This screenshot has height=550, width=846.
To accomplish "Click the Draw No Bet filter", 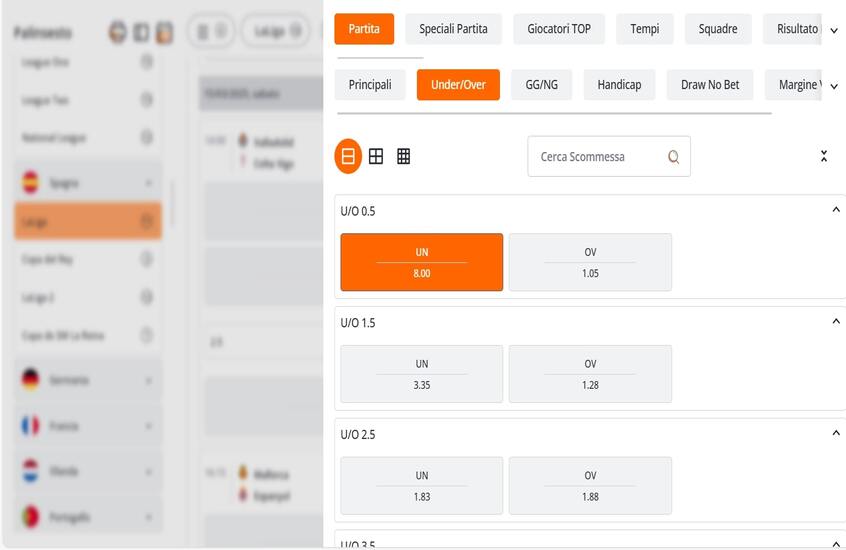I will [710, 85].
